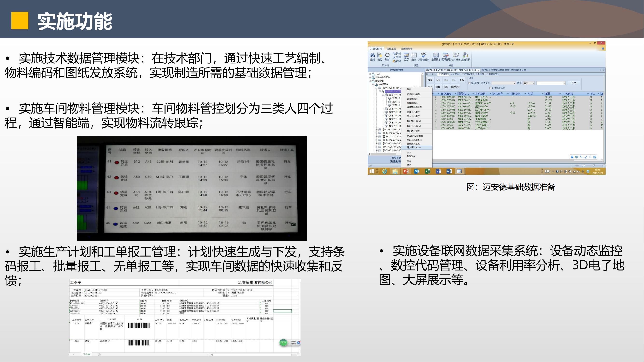This screenshot has width=644, height=362.
Task: Open 权限管理 permissions icon
Action: (446, 56)
